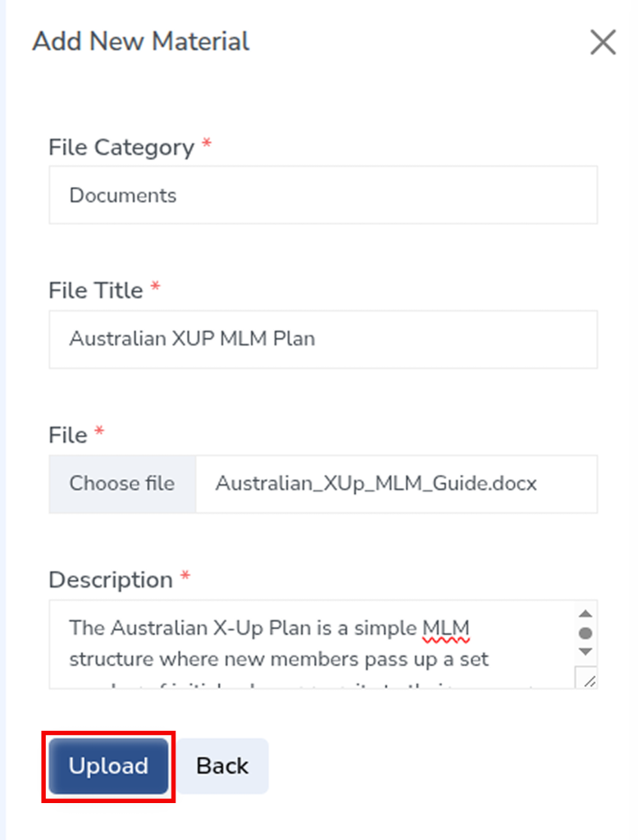
Task: Open the File Category dropdown
Action: [x=322, y=195]
